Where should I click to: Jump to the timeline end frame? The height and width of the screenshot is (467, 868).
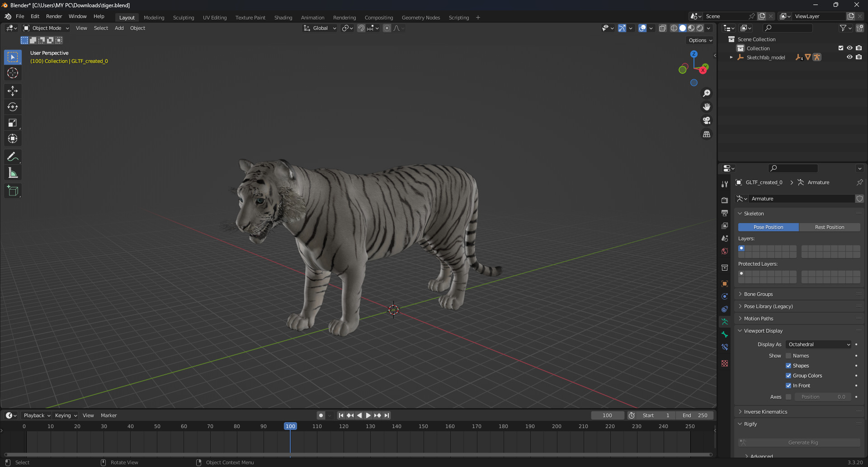point(387,415)
